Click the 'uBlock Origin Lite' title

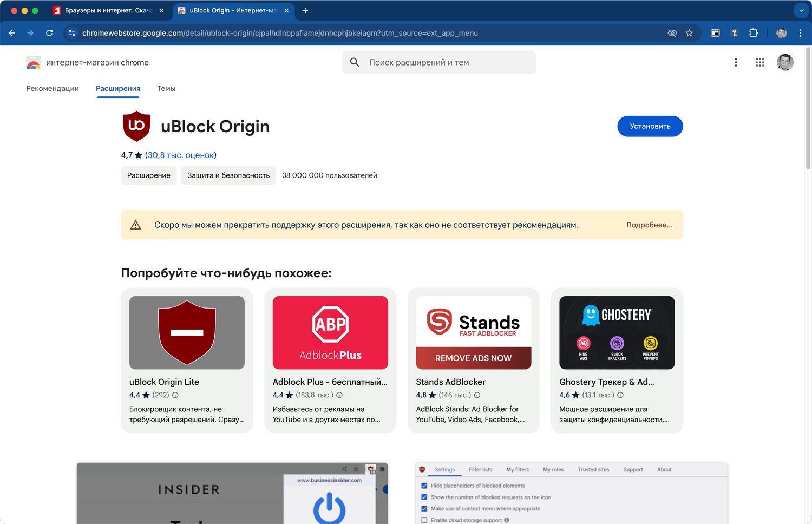164,382
